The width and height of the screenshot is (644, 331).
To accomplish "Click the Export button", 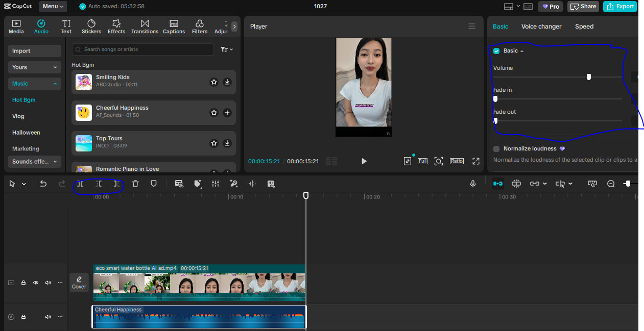I will 619,7.
